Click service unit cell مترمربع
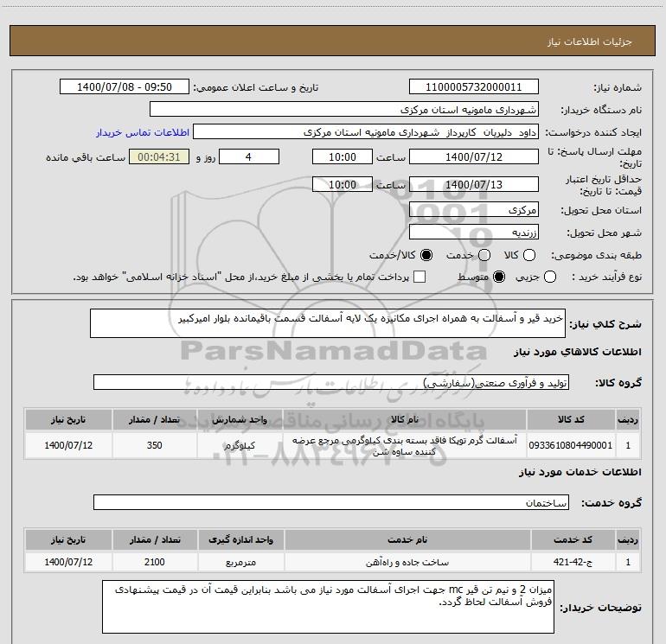 (240, 562)
